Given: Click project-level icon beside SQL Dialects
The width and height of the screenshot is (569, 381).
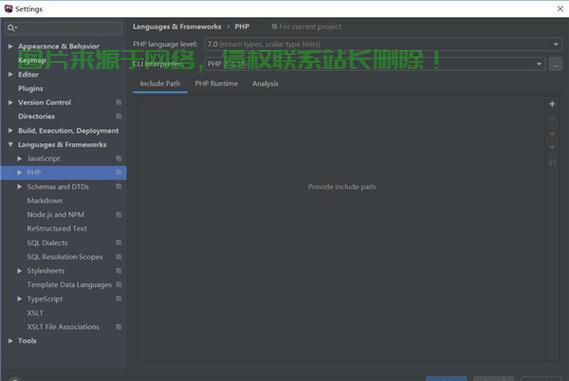Looking at the screenshot, I should (119, 242).
